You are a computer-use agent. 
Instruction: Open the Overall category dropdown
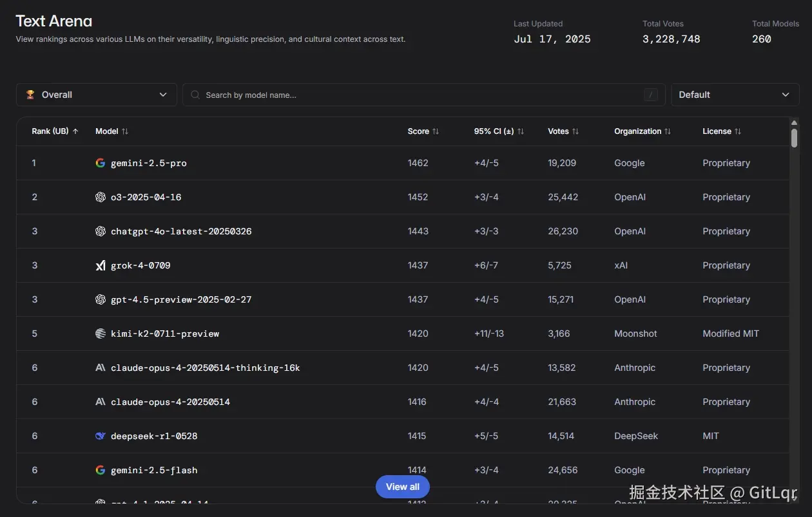(97, 95)
